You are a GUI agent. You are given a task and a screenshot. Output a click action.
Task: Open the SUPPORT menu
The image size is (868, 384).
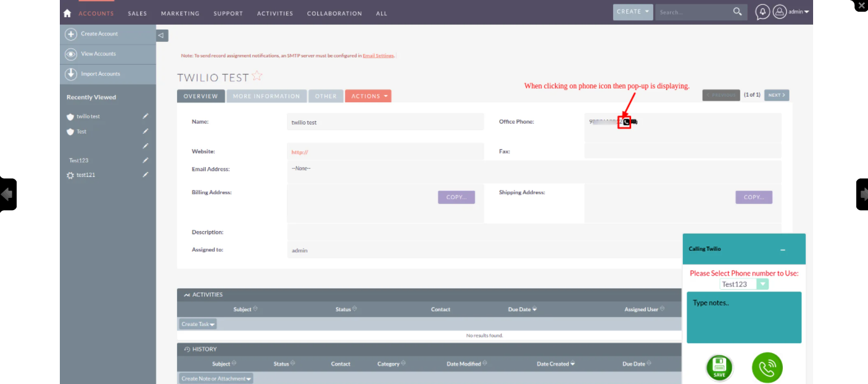click(228, 14)
